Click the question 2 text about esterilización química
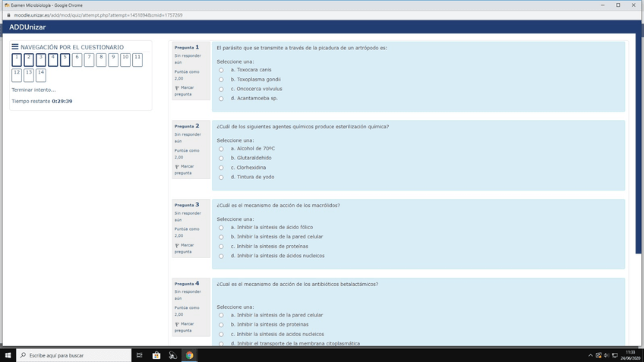The height and width of the screenshot is (362, 644). pos(303,127)
